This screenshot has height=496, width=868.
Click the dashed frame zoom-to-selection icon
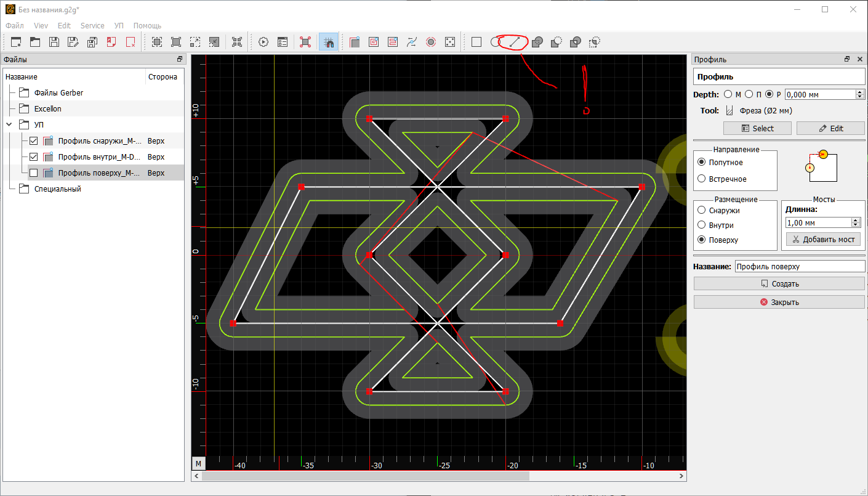click(x=195, y=42)
